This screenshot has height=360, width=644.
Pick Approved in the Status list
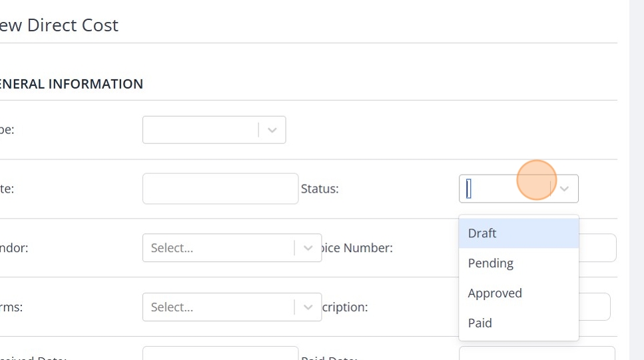point(519,293)
